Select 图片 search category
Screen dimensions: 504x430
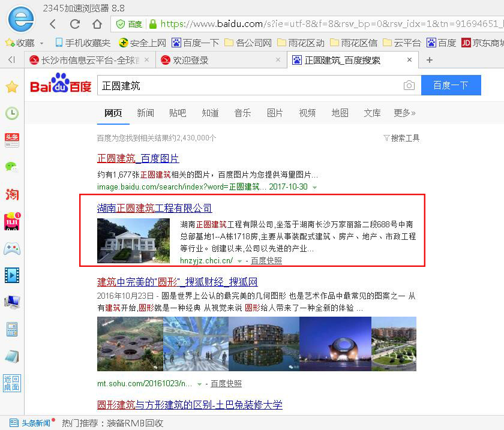[x=275, y=113]
